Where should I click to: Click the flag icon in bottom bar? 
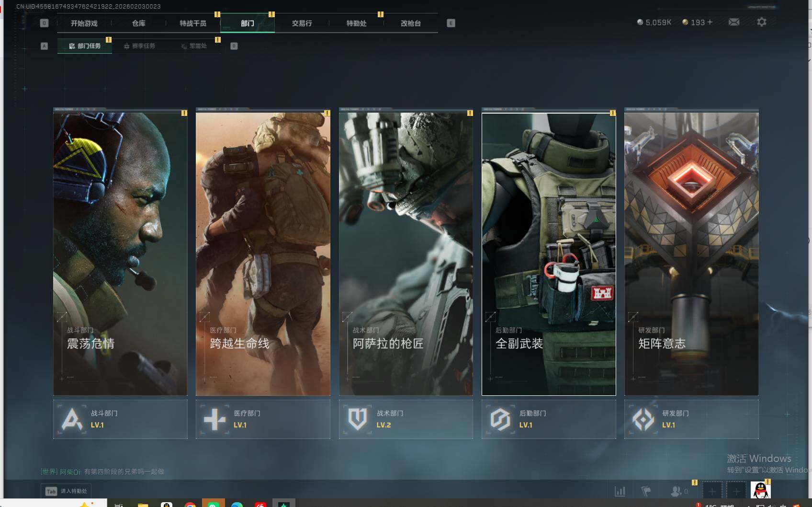point(646,491)
